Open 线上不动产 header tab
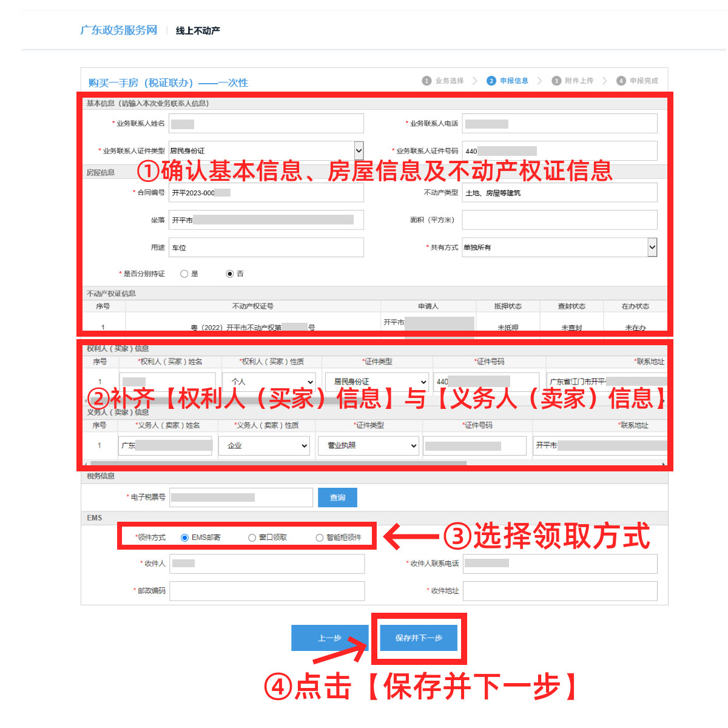Viewport: 728px width, 728px height. click(198, 30)
